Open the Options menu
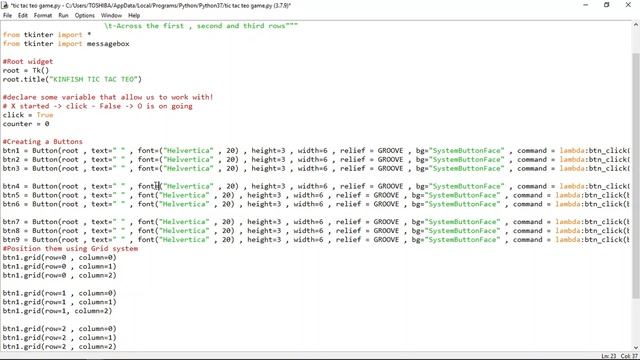This screenshot has height=360, width=640. [84, 16]
